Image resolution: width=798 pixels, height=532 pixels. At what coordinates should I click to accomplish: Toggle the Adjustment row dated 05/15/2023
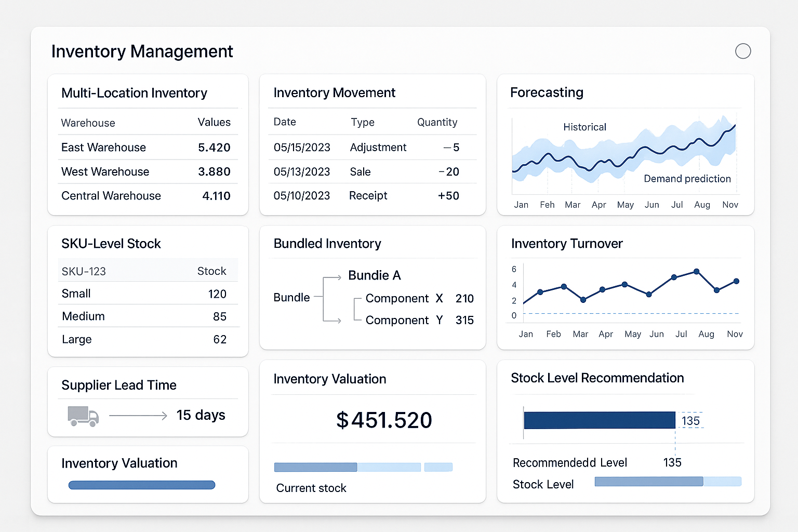point(373,148)
